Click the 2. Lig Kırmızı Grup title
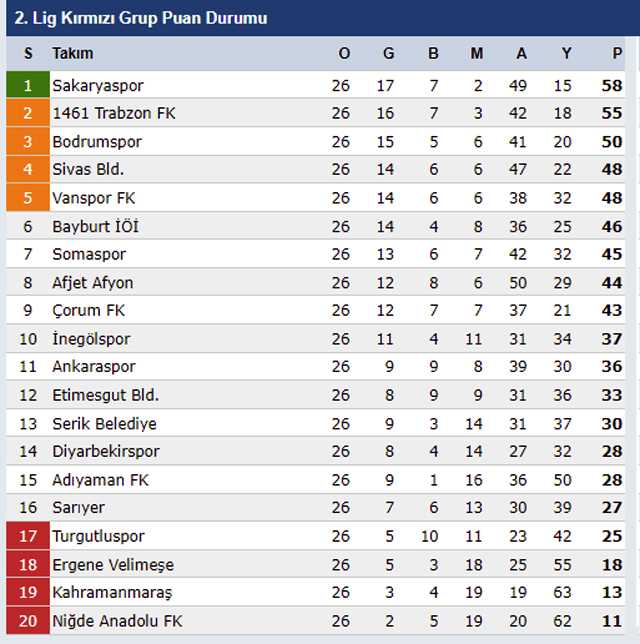Screen dimensions: 640x644 coord(140,18)
